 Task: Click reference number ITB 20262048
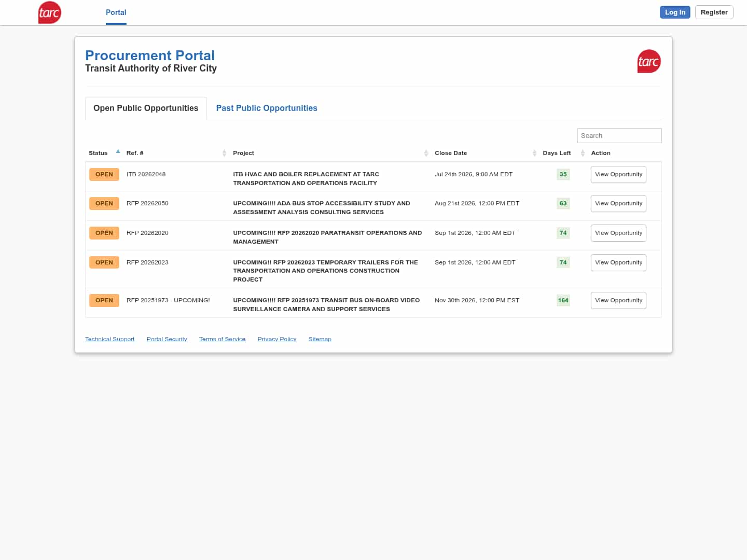146,175
